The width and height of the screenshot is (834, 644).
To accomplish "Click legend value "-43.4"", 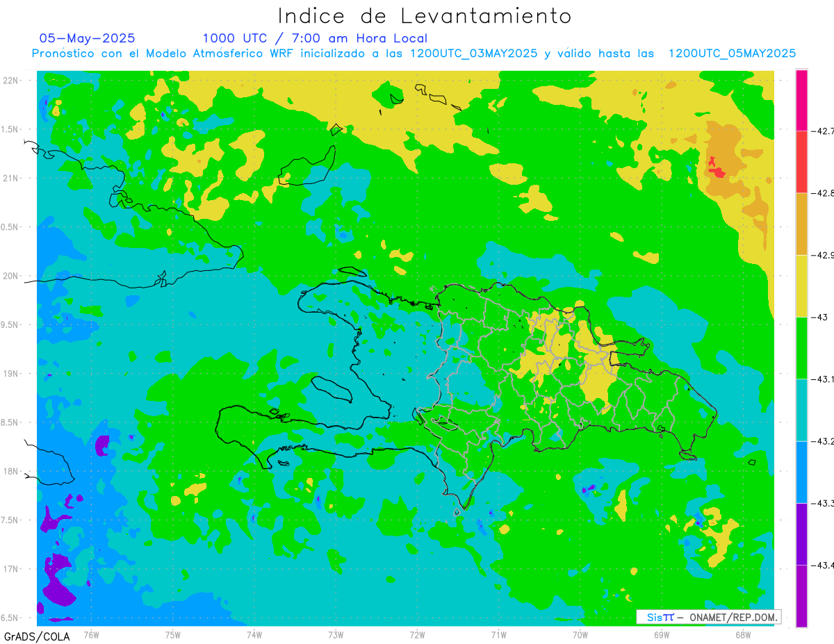I will 822,565.
